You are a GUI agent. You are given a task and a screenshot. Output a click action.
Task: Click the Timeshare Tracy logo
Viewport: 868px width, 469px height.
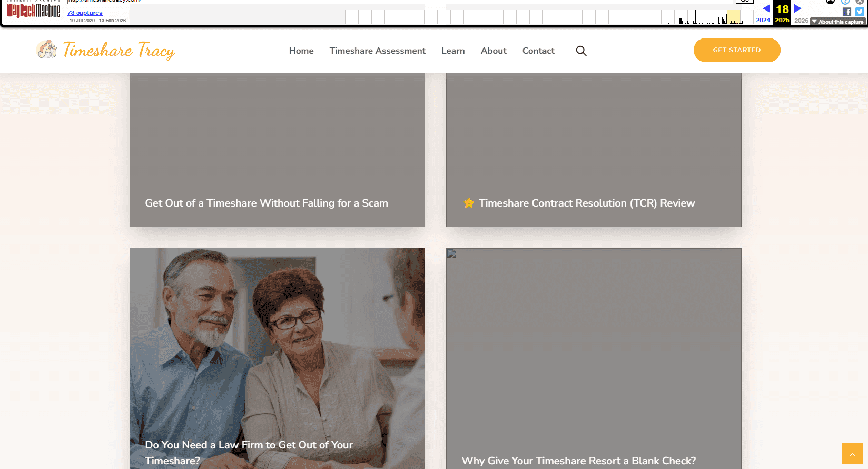point(105,50)
